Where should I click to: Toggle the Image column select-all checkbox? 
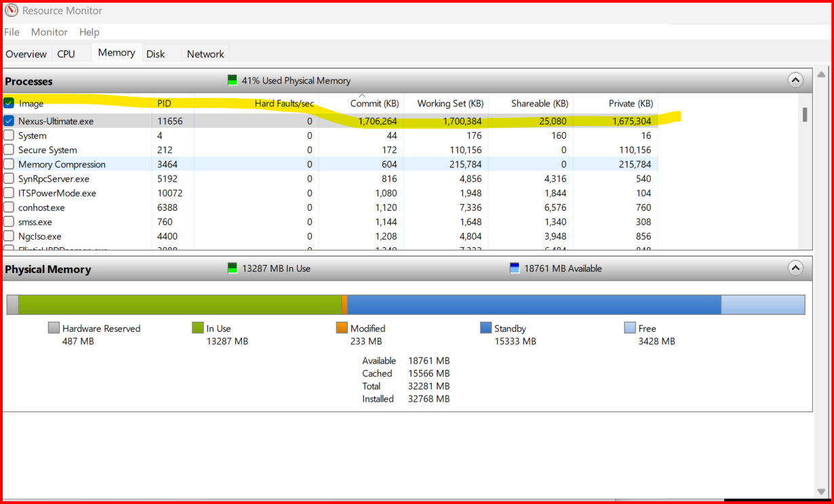point(9,103)
